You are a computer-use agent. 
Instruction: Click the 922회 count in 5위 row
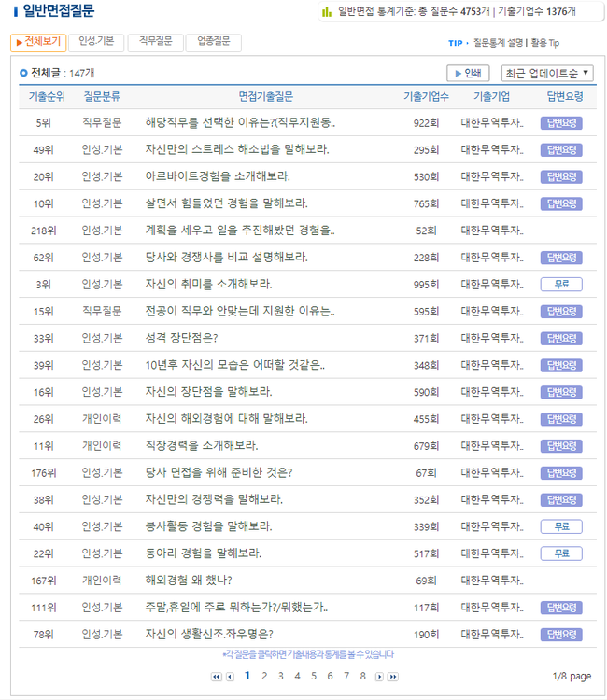pos(426,123)
